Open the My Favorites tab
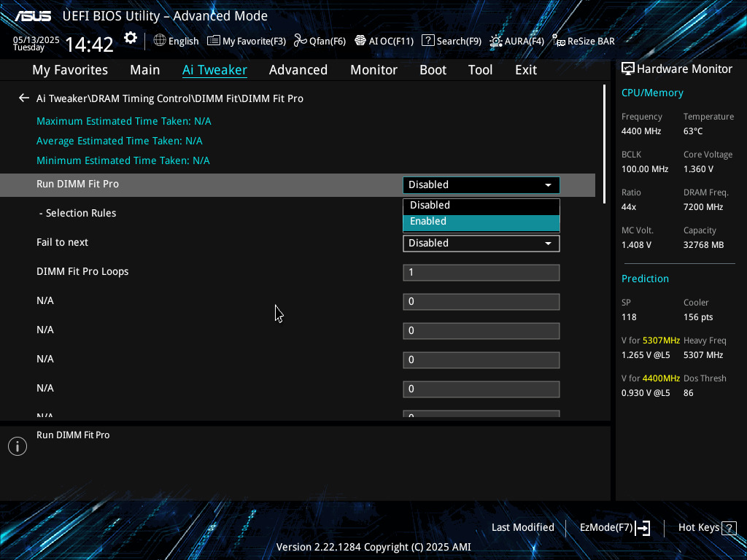Screen dimensions: 747x560 [x=70, y=70]
